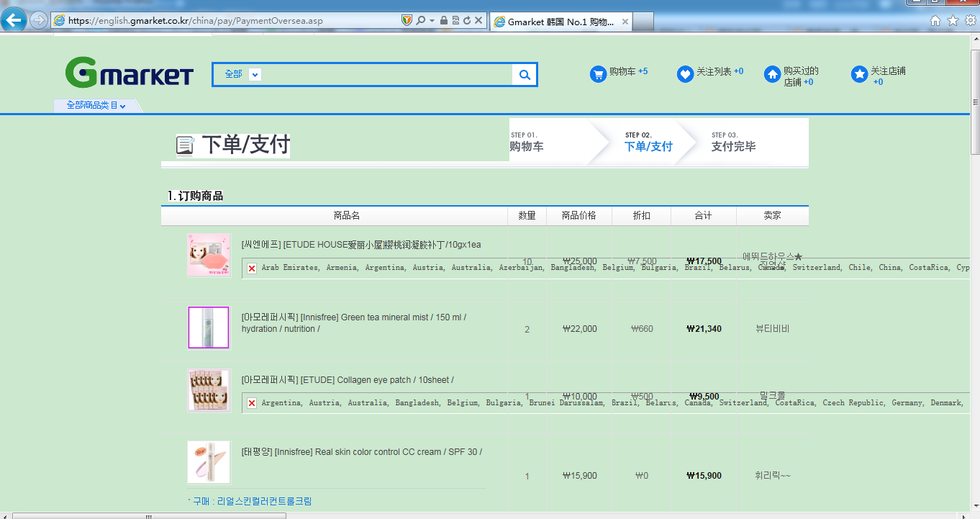Click the Innisfree Real skin color control title
The image size is (980, 519).
click(x=362, y=452)
